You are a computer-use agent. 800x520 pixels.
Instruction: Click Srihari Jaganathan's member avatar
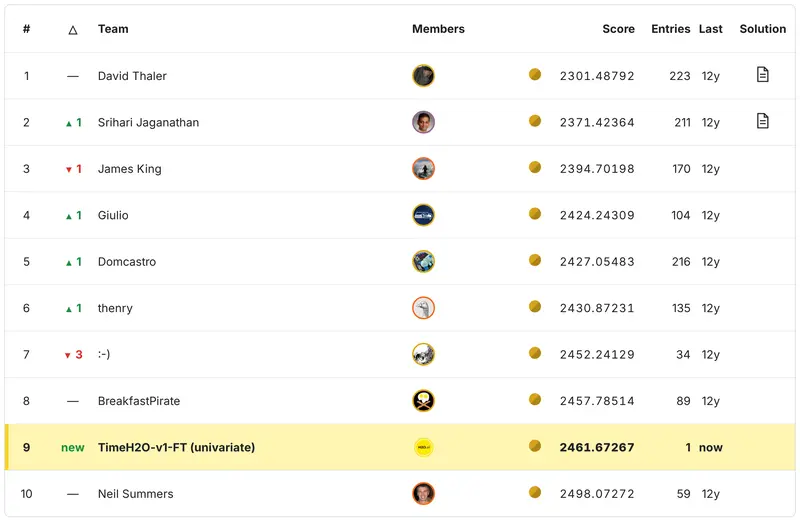point(423,122)
